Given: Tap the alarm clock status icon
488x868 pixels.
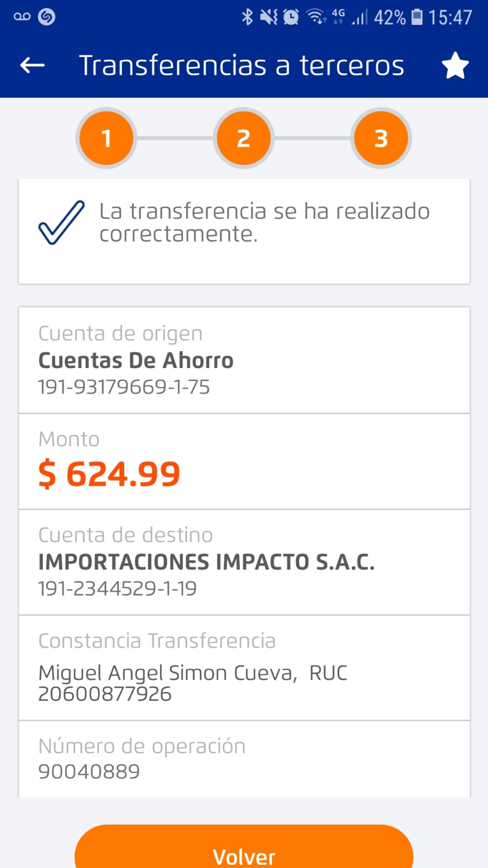Looking at the screenshot, I should pos(291,17).
